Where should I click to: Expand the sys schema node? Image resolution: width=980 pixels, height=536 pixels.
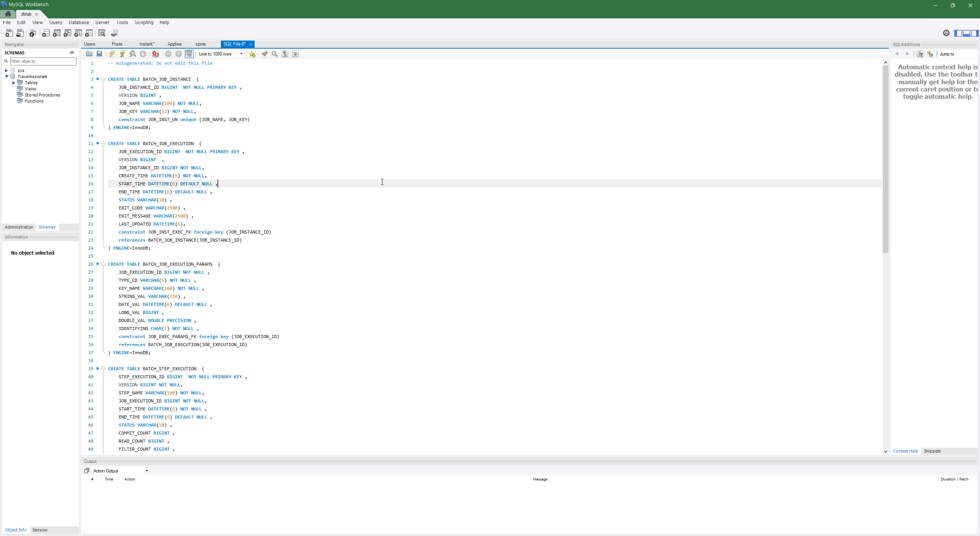7,70
